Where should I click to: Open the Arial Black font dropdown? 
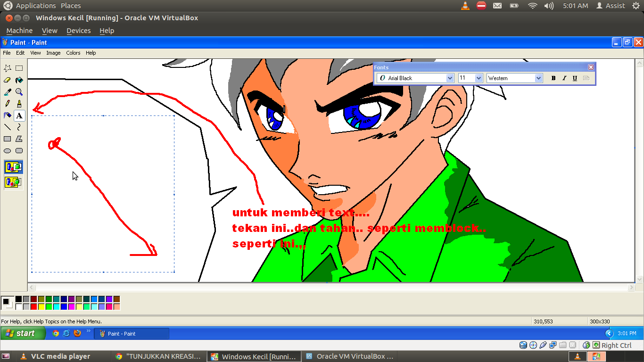pyautogui.click(x=450, y=78)
